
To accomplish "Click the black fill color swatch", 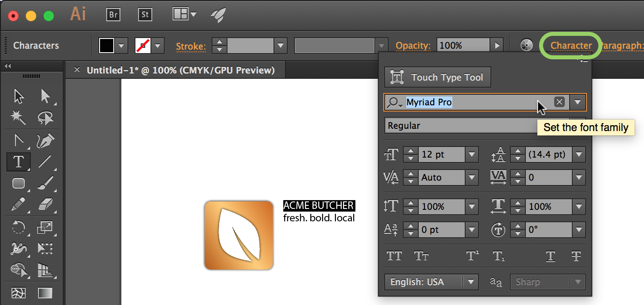I will point(107,46).
